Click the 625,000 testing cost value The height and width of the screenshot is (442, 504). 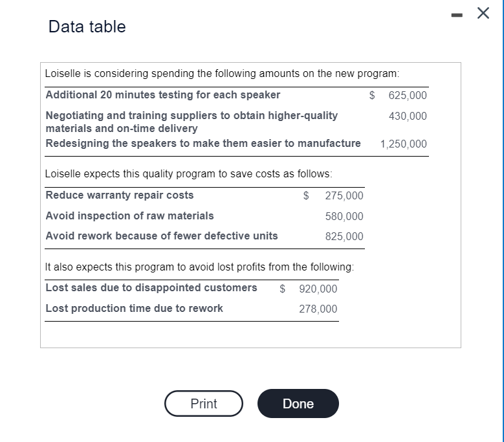(408, 96)
